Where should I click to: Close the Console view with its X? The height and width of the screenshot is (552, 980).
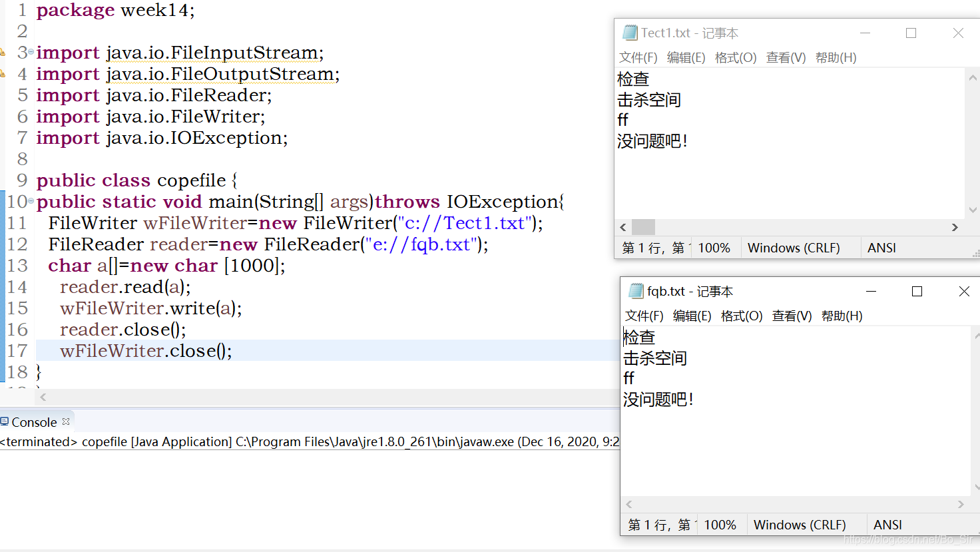pos(66,421)
